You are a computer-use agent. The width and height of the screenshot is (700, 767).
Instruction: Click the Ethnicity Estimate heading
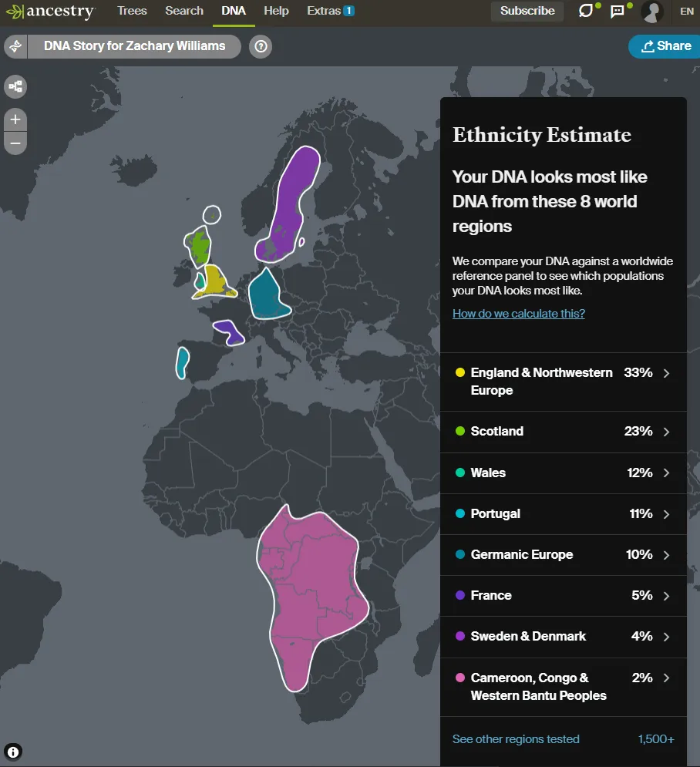coord(542,135)
